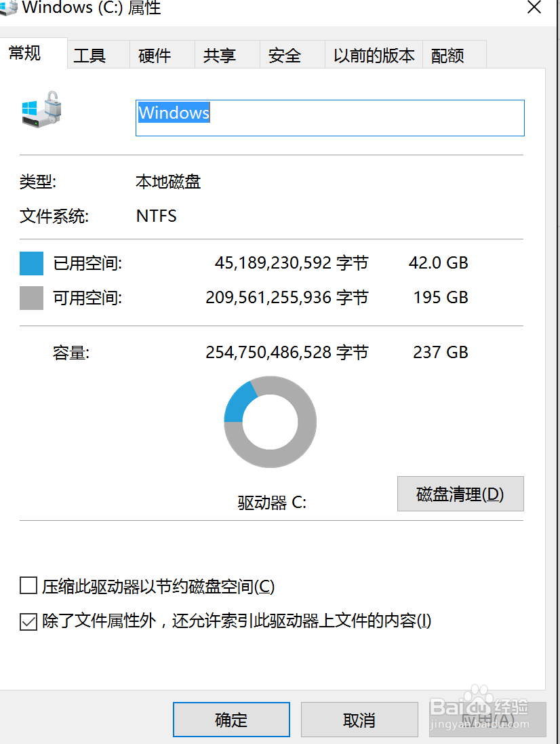Click the 取消 button

tap(359, 720)
